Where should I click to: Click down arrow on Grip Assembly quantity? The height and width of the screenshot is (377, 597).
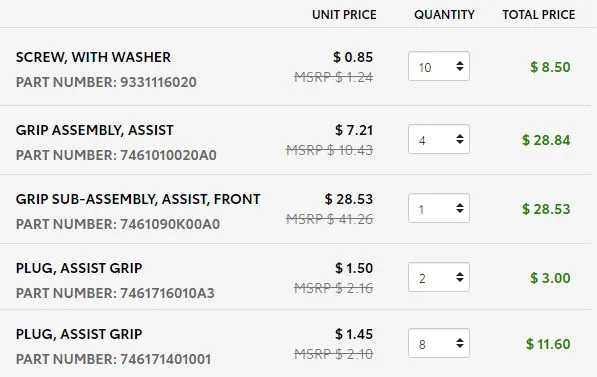pyautogui.click(x=460, y=142)
